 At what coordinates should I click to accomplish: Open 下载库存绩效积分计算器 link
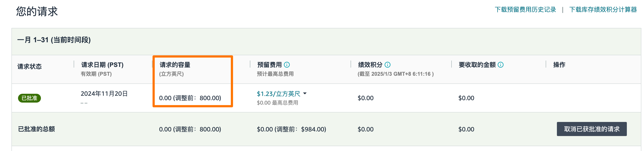(x=603, y=10)
